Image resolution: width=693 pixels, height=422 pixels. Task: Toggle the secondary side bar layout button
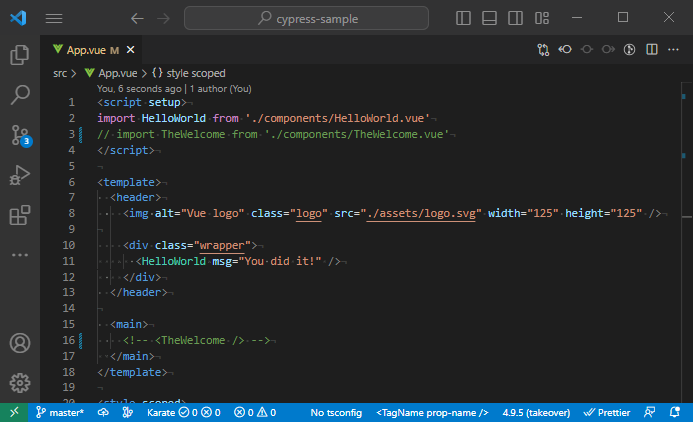click(515, 18)
